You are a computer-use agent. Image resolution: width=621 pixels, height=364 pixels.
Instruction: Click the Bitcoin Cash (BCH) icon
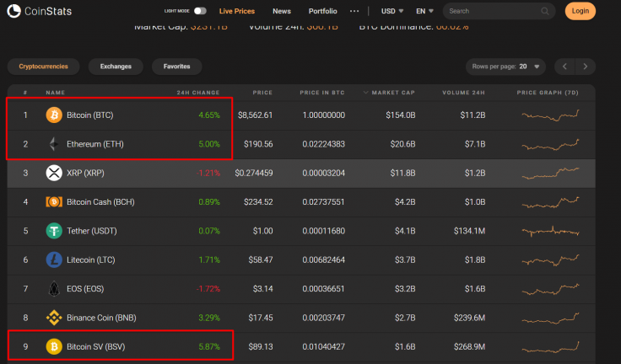coord(54,201)
